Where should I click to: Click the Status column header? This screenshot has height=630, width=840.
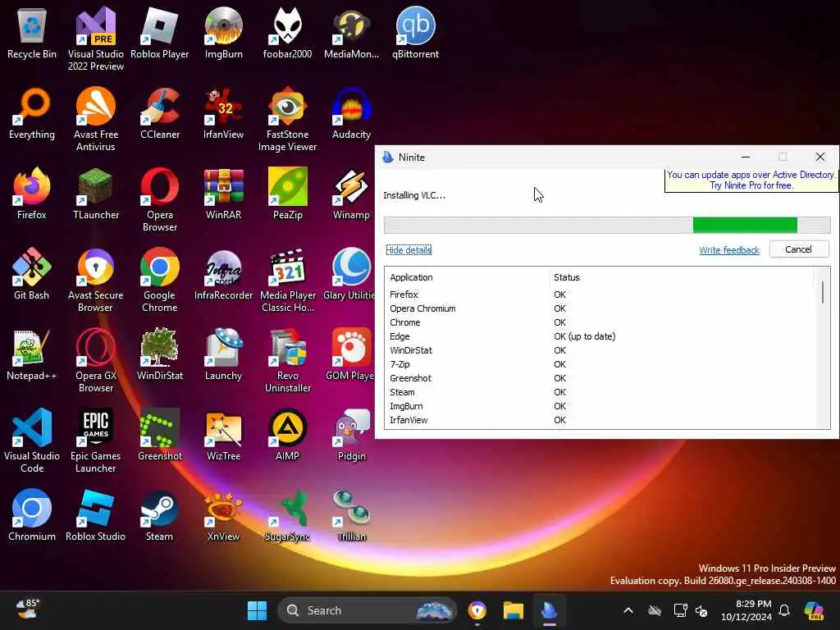567,277
